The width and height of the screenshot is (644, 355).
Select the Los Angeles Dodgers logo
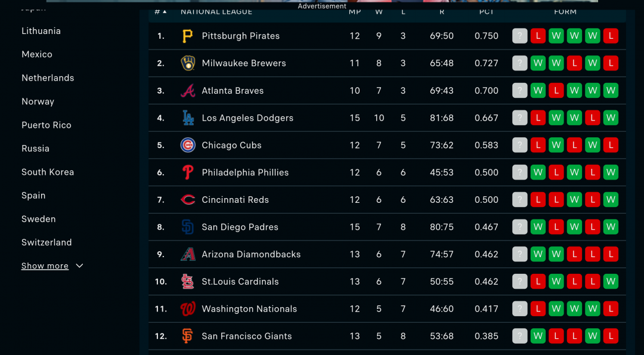tap(188, 118)
